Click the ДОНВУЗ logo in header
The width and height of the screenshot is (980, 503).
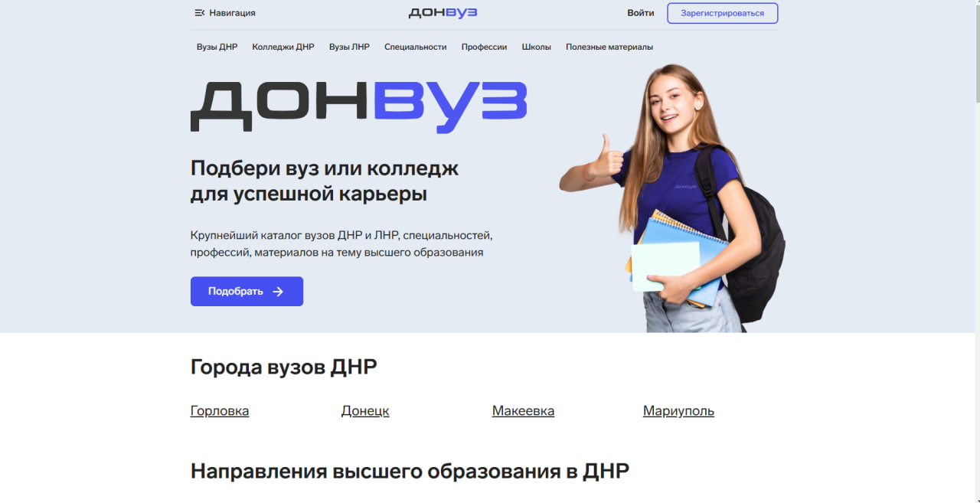click(x=443, y=13)
